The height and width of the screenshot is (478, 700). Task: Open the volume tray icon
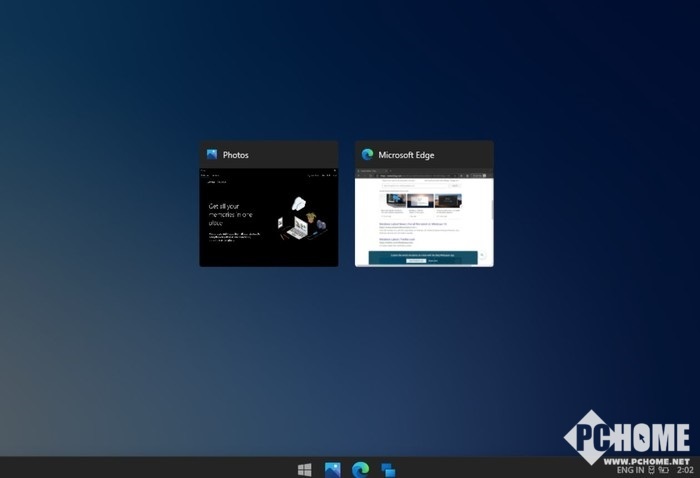click(663, 469)
